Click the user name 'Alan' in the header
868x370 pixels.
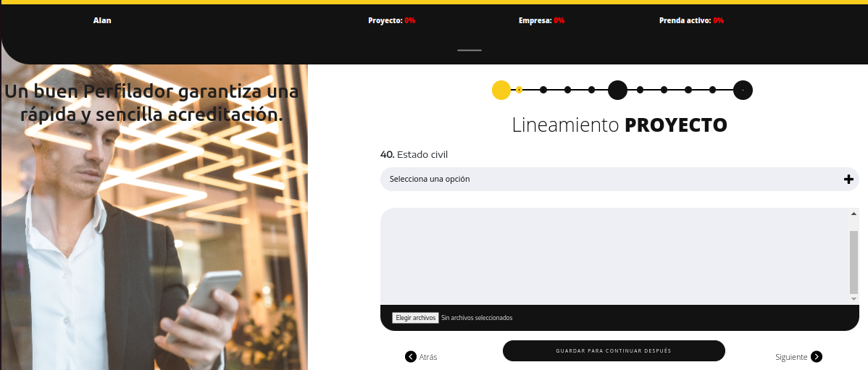click(x=102, y=20)
